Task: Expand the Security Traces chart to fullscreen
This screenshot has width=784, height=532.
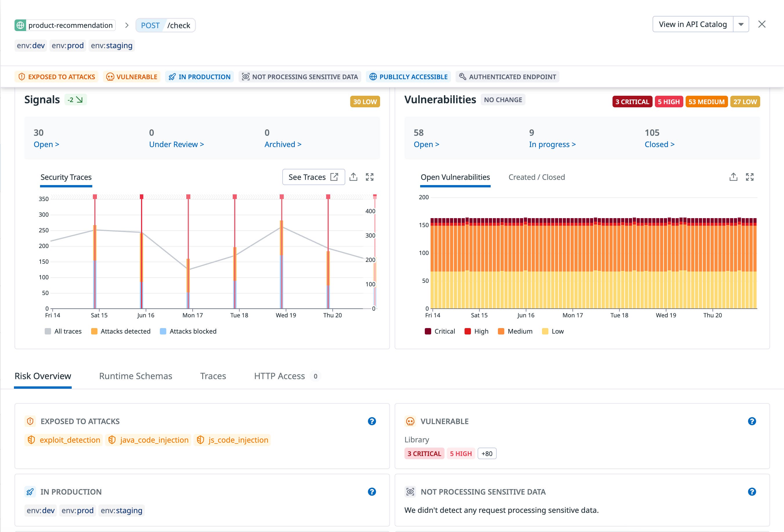Action: coord(370,177)
